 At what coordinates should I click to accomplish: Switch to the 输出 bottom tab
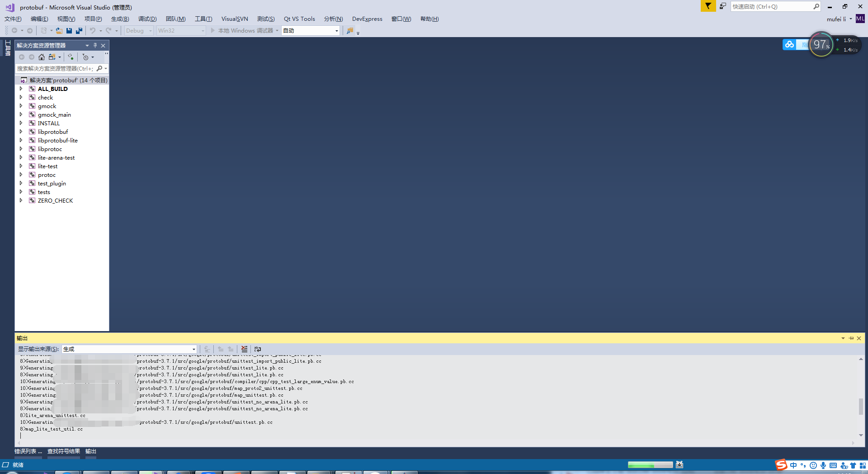[x=91, y=451]
